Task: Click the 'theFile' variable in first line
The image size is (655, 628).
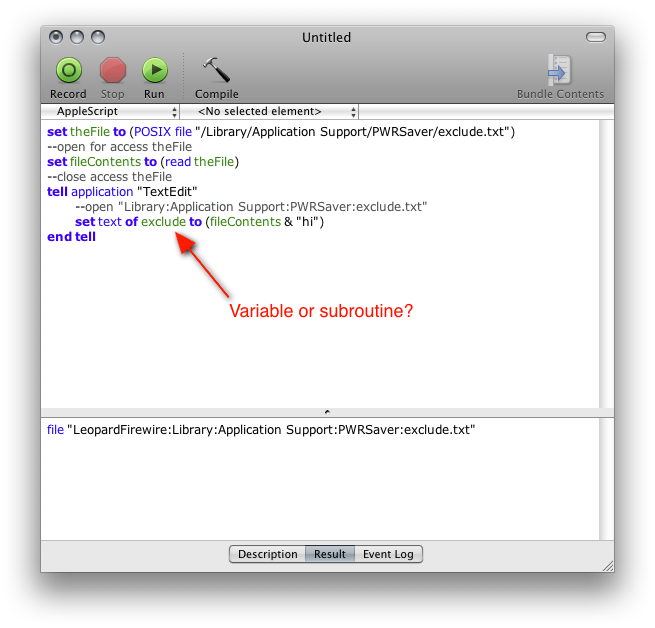Action: tap(90, 132)
